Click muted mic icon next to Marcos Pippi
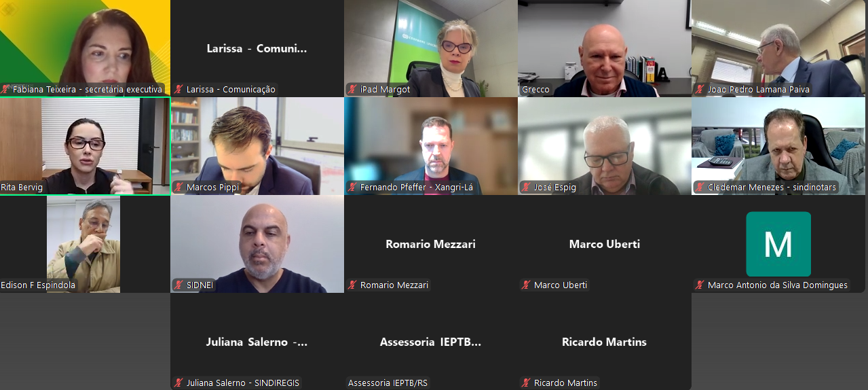 (179, 187)
